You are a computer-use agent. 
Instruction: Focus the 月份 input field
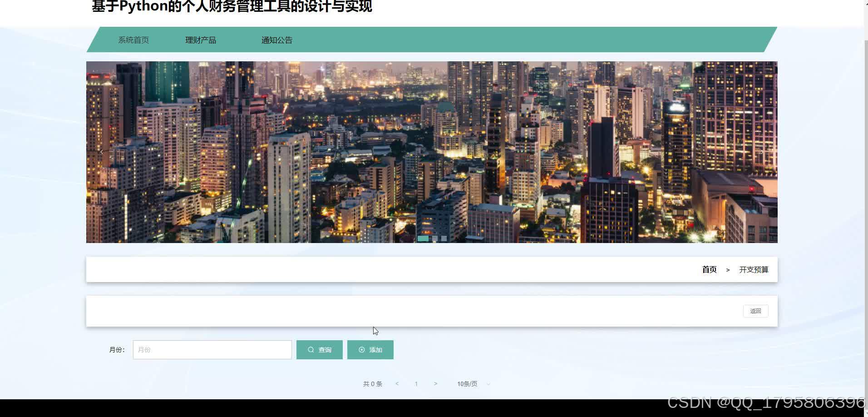212,350
